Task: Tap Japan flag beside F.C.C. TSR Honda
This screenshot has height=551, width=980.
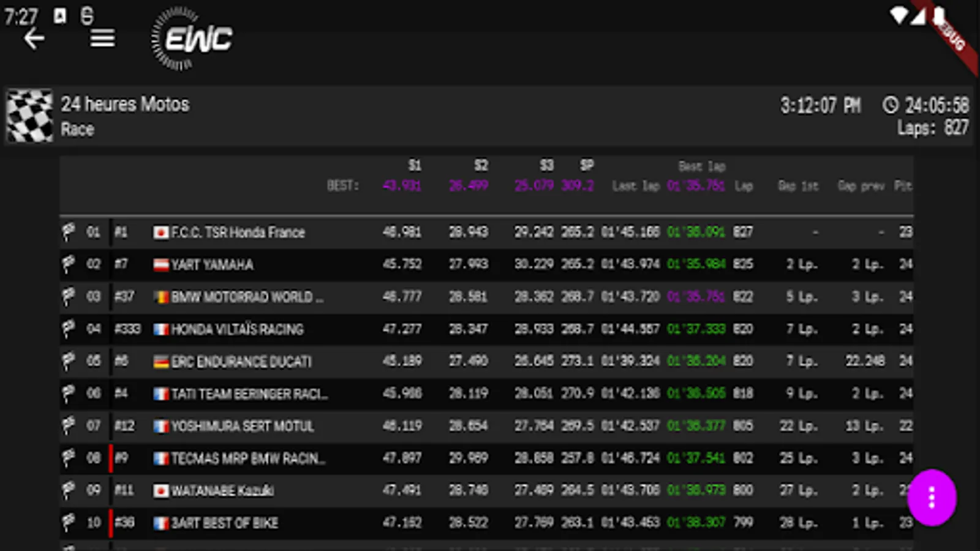Action: (x=161, y=233)
